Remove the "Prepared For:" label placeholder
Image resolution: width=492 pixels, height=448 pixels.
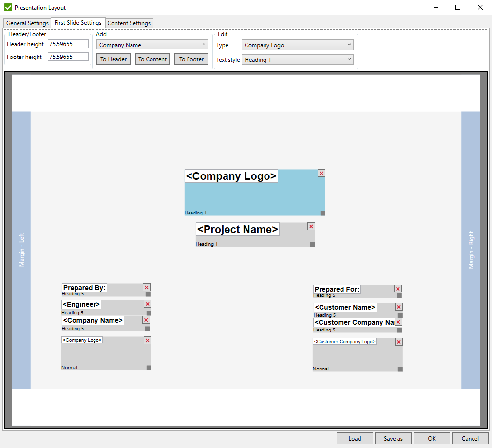click(397, 289)
